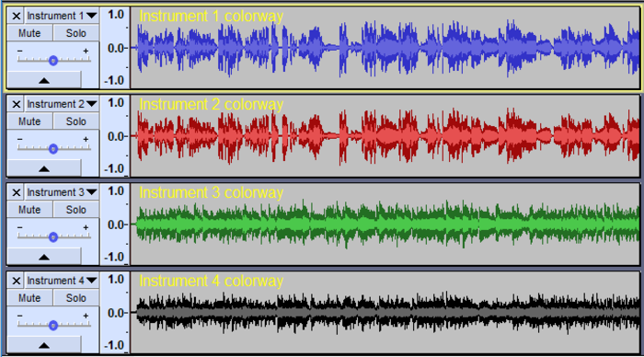
Task: Mute the Instrument 1 track
Action: 29,33
